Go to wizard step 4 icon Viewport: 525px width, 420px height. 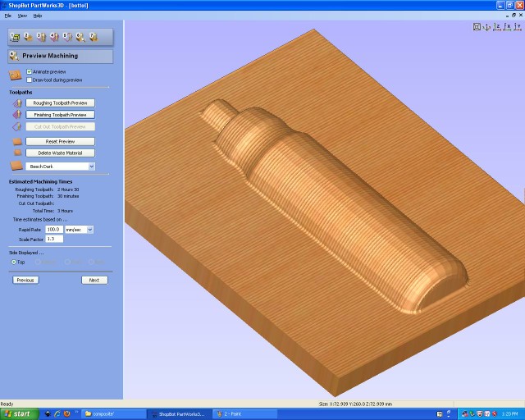pyautogui.click(x=54, y=37)
